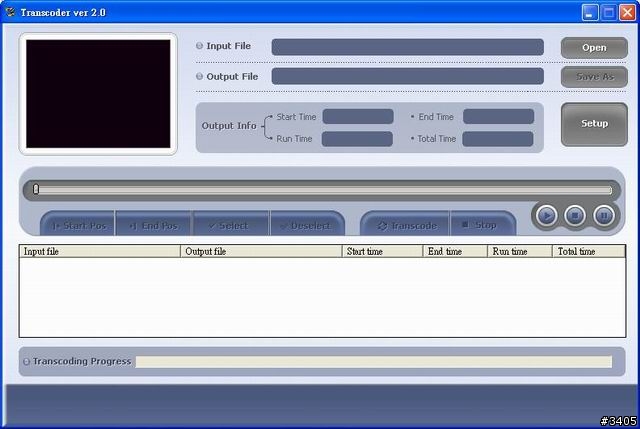Click the round Play button
This screenshot has width=640, height=429.
(x=547, y=216)
